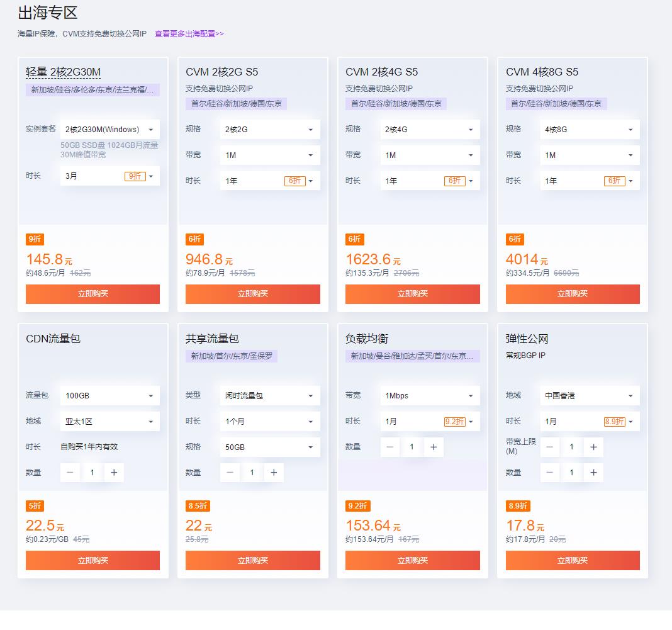Open 实例套餐 dropdown in 轻量 2核2G30M card
672x630 pixels.
click(109, 130)
